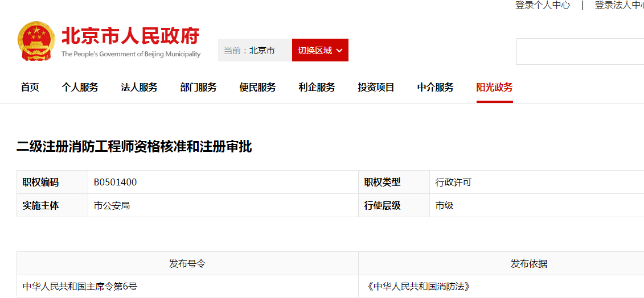Screen dimensions: 644x298
Task: Select the active 阳光政务 tab
Action: pyautogui.click(x=495, y=88)
